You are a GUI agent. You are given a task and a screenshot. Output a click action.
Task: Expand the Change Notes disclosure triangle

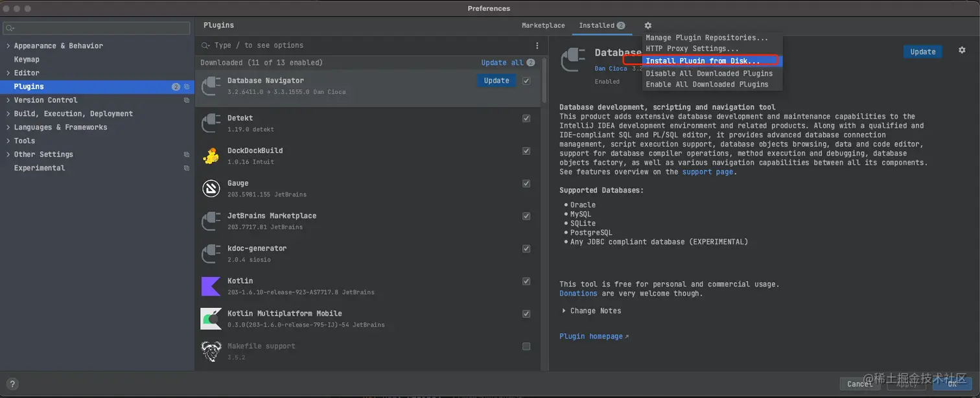[x=563, y=311]
